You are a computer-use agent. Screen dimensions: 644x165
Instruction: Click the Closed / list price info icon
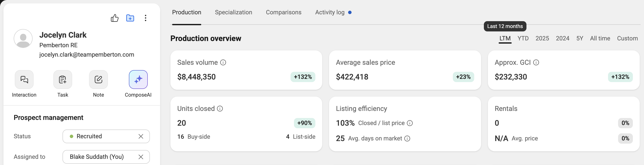(410, 123)
